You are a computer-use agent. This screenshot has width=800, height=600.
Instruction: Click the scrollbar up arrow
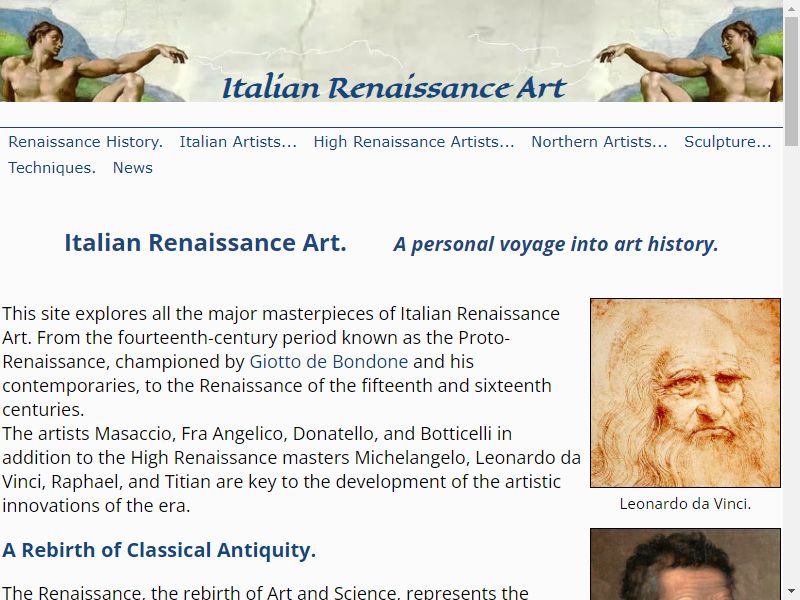coord(791,7)
